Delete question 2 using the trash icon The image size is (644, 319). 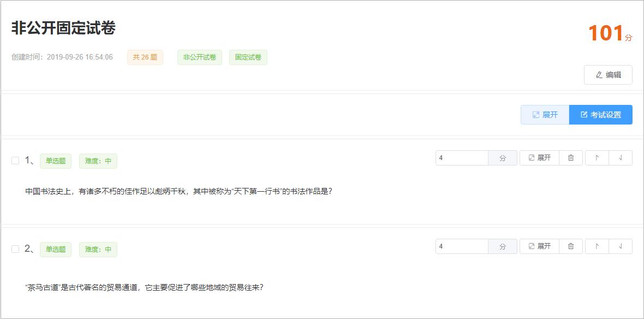pyautogui.click(x=570, y=246)
